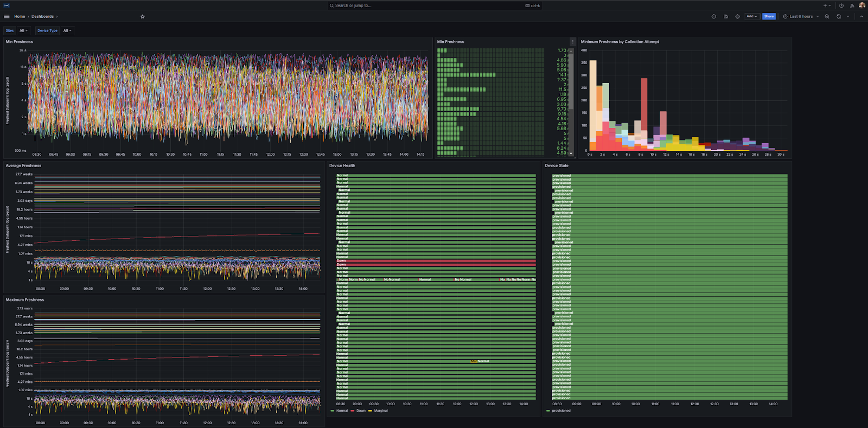Zoom out the time range

[x=827, y=16]
